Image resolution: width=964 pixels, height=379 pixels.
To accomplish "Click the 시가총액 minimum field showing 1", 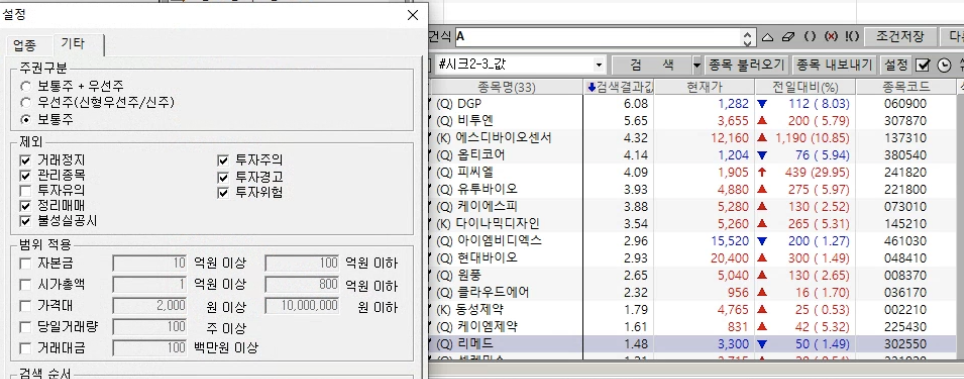I will (150, 285).
